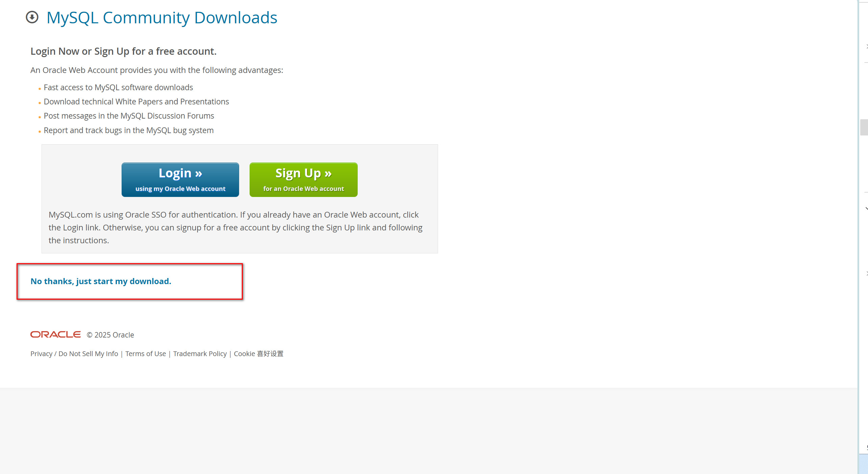This screenshot has height=474, width=868.
Task: Click the Login using Oracle Web account button
Action: tap(180, 180)
